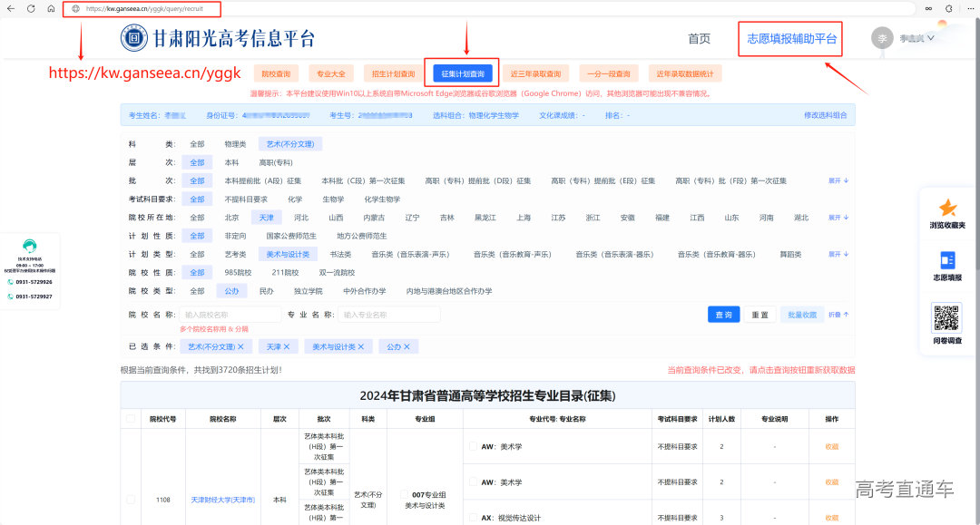The height and width of the screenshot is (525, 980).
Task: Switch to the 院校查询 tab
Action: point(276,73)
